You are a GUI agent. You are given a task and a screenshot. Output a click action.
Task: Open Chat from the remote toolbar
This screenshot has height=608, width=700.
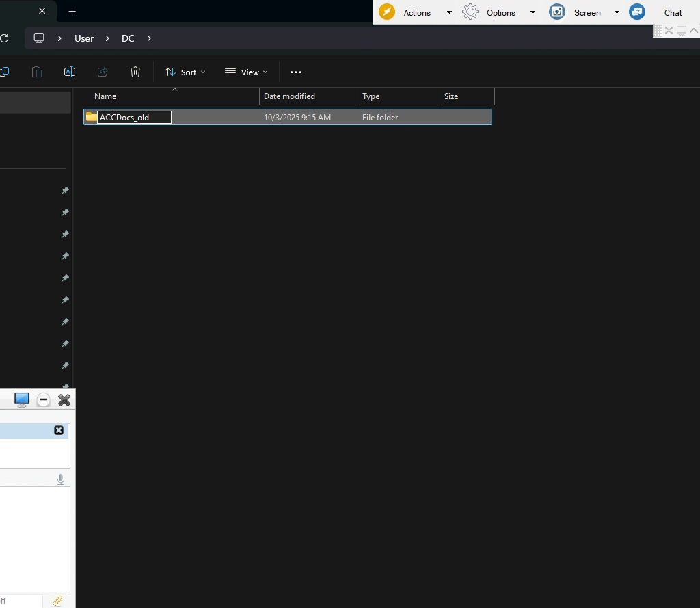(673, 12)
